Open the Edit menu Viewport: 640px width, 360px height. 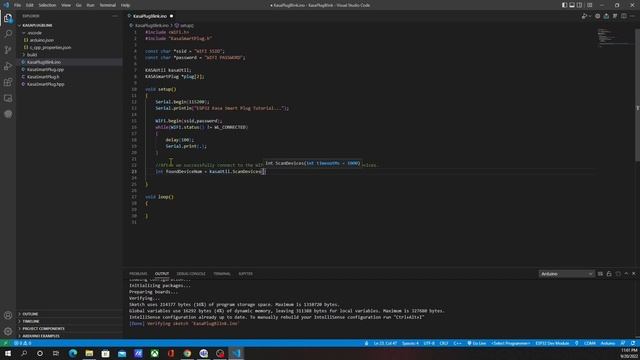click(30, 5)
